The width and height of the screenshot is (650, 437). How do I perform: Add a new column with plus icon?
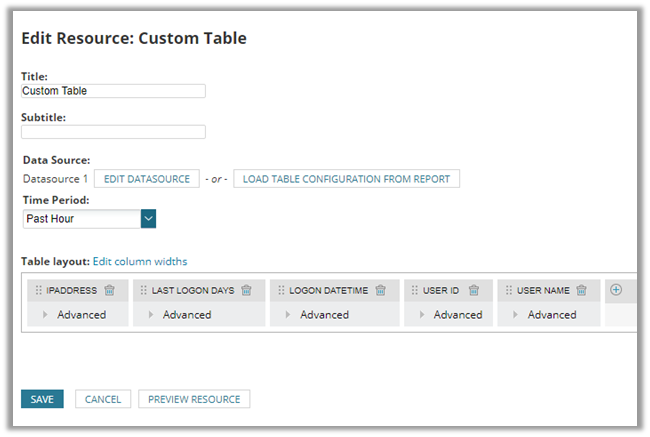pos(616,290)
